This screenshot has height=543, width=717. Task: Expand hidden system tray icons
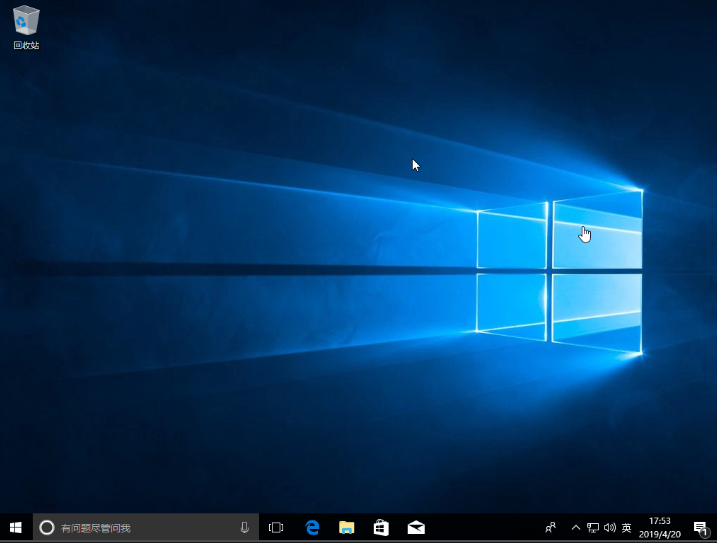[x=575, y=527]
